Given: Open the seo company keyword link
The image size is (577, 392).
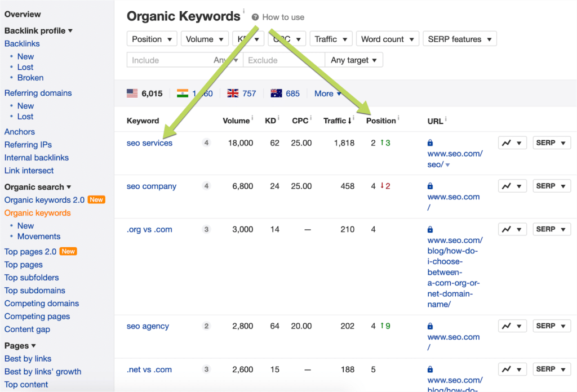Looking at the screenshot, I should click(x=151, y=186).
